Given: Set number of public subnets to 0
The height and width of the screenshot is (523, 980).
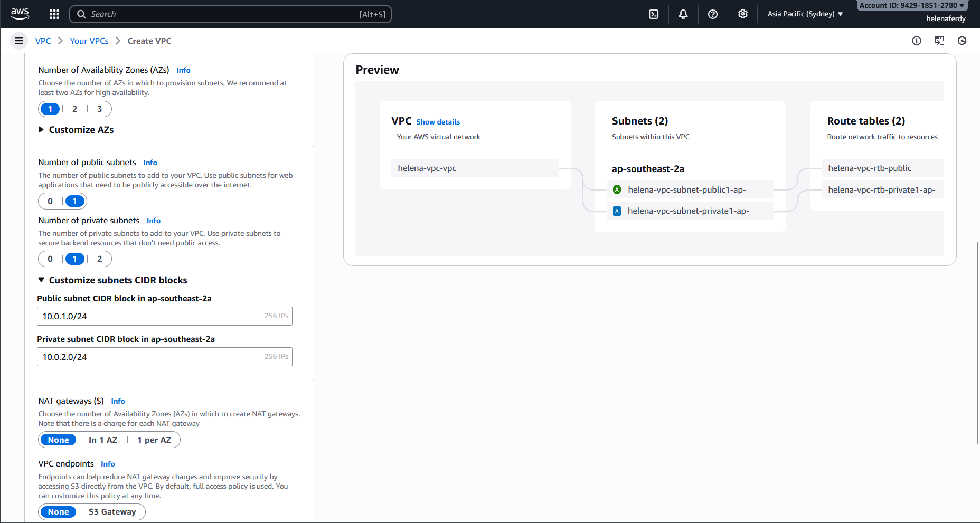Looking at the screenshot, I should click(x=50, y=201).
